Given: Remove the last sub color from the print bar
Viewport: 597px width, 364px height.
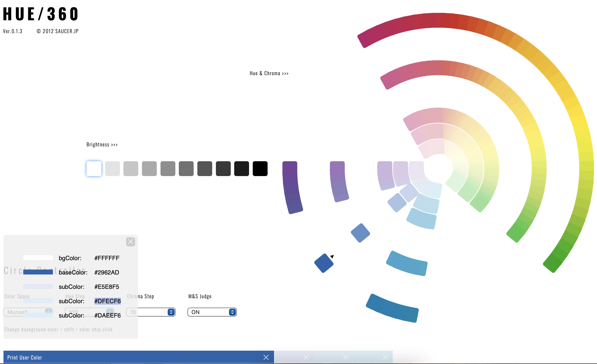Looking at the screenshot, I should (x=385, y=357).
